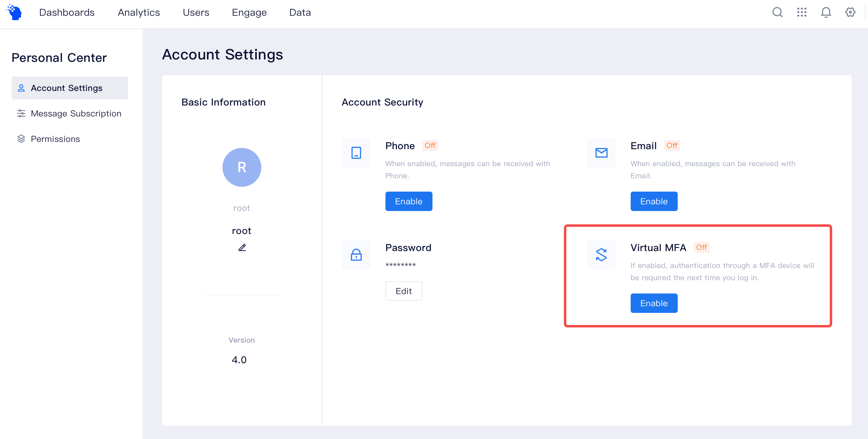Click the R avatar circle
This screenshot has height=439, width=868.
[242, 167]
